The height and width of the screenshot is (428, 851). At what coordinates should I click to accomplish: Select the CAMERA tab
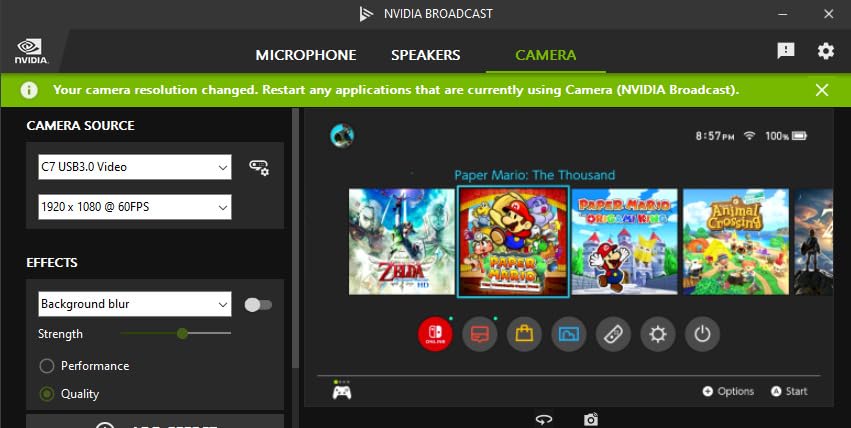(x=545, y=55)
